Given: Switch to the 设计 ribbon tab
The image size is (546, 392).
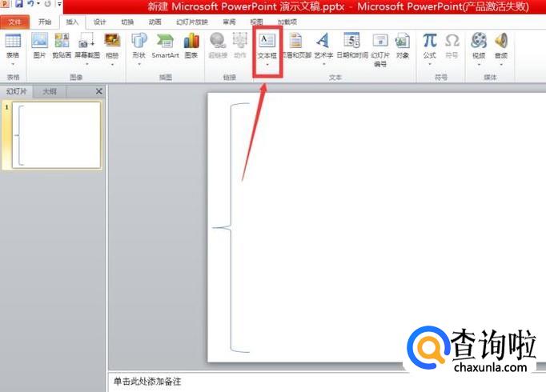Looking at the screenshot, I should (x=99, y=22).
